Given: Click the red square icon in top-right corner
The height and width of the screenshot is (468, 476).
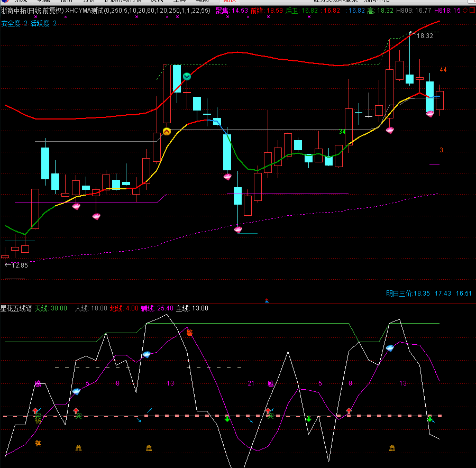Looking at the screenshot, I should [x=472, y=10].
